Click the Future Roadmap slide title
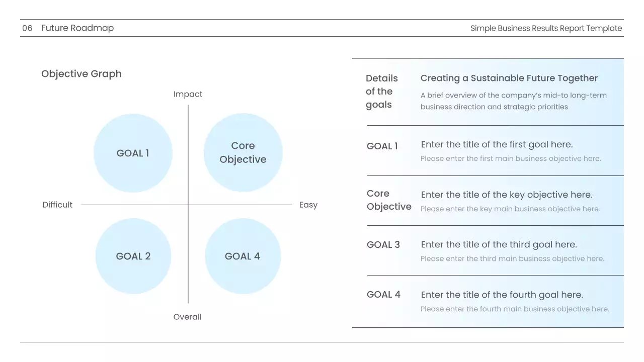Viewport: 644px width, 362px height. [x=77, y=28]
